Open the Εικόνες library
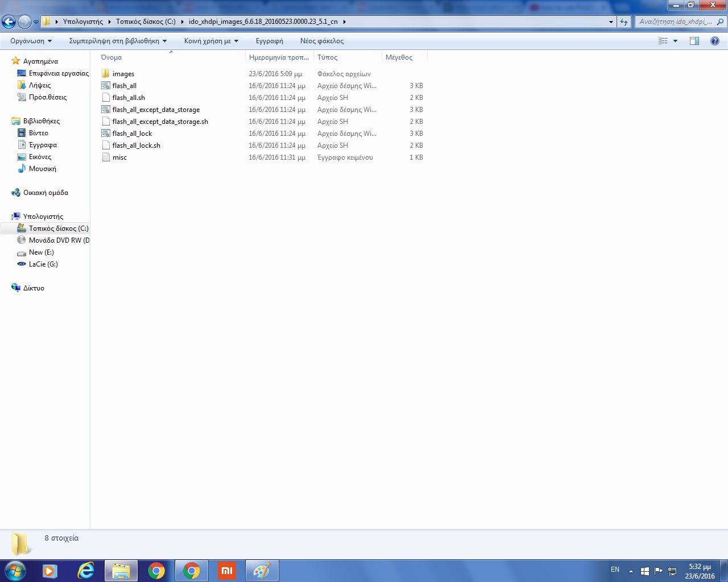 (34, 157)
